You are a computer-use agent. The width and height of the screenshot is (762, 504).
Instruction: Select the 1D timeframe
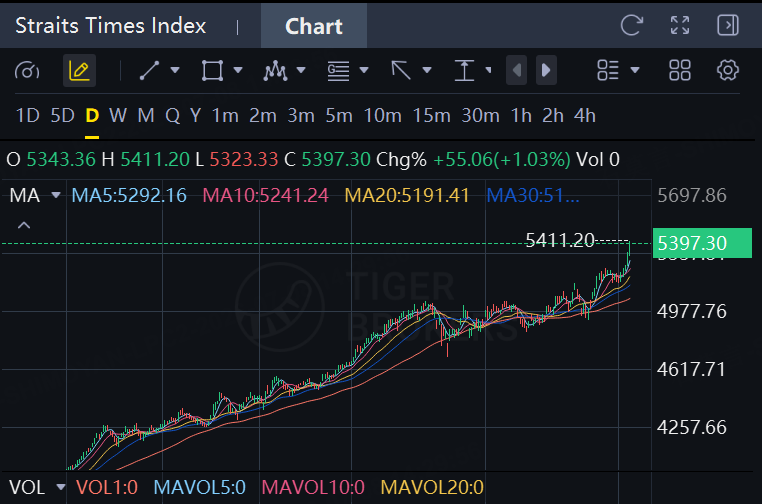tap(28, 116)
